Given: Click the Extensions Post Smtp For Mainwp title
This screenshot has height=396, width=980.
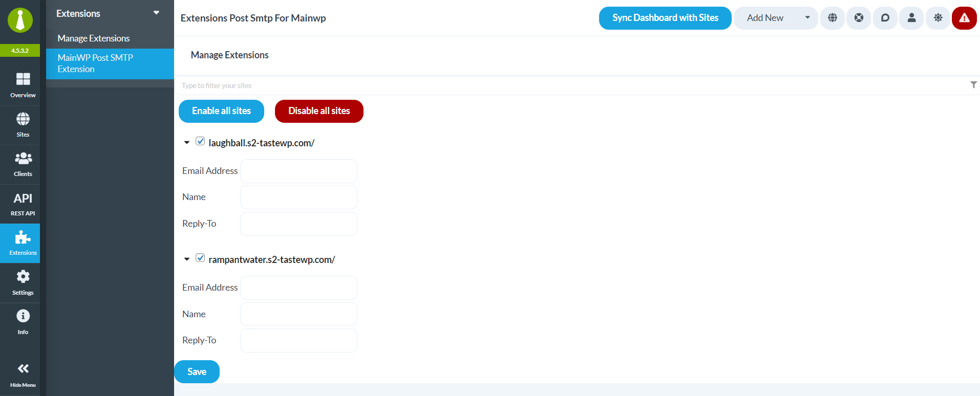Looking at the screenshot, I should pyautogui.click(x=253, y=18).
